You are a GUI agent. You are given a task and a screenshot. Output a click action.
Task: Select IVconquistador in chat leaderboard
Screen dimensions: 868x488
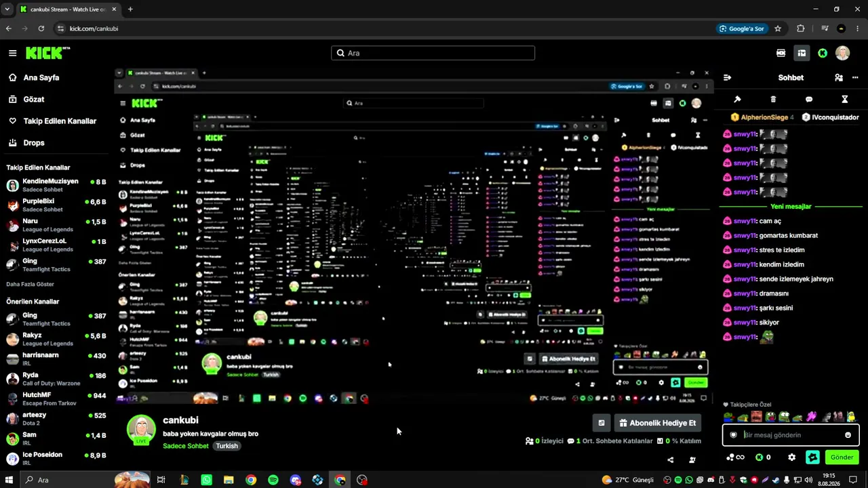[831, 117]
